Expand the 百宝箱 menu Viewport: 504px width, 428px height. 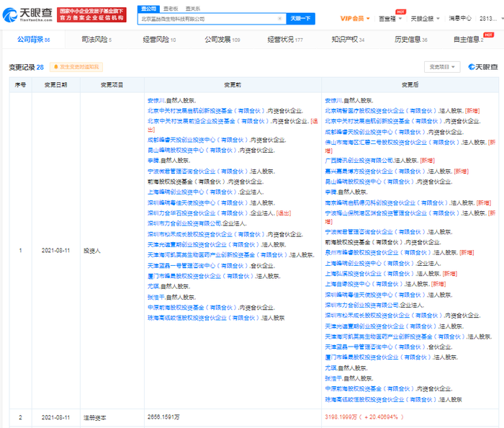click(390, 18)
